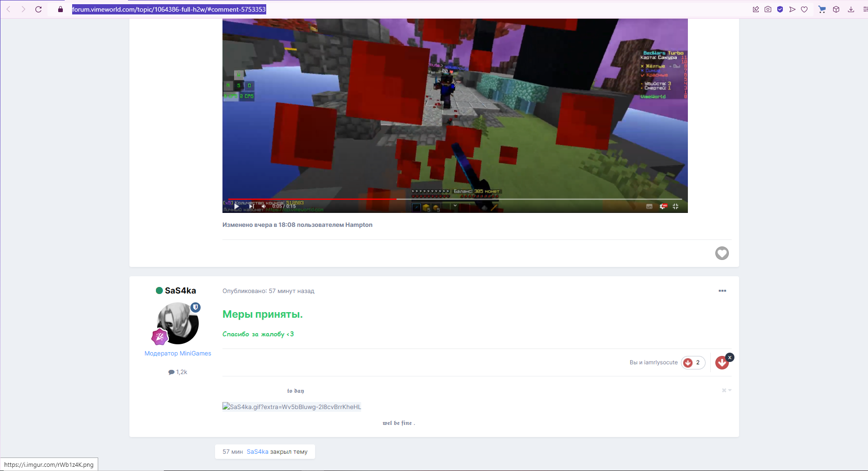This screenshot has height=471, width=868.
Task: Open the 'Опубликовано: 57 минут назад' timestamp
Action: coord(269,291)
